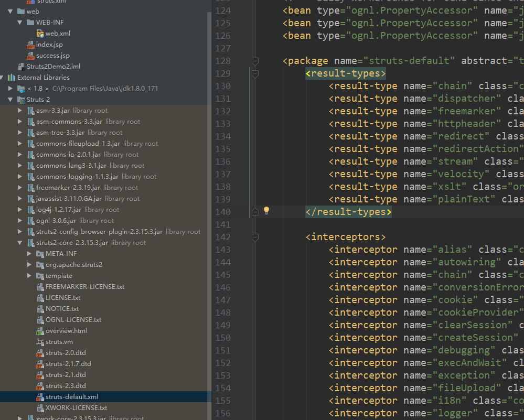This screenshot has height=420, width=524.
Task: Fold the package block at line 128
Action: [x=255, y=61]
